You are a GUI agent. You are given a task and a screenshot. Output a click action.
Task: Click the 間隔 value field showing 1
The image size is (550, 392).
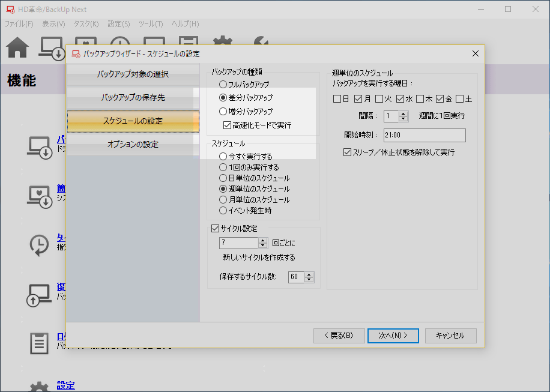pos(391,116)
